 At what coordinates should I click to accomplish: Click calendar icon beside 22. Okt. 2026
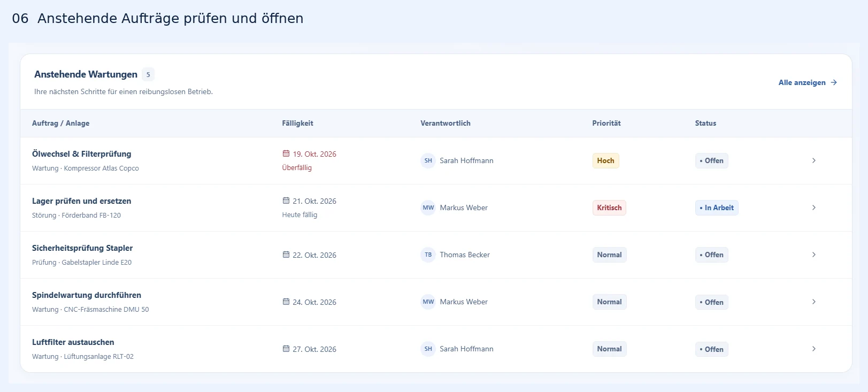click(x=286, y=255)
